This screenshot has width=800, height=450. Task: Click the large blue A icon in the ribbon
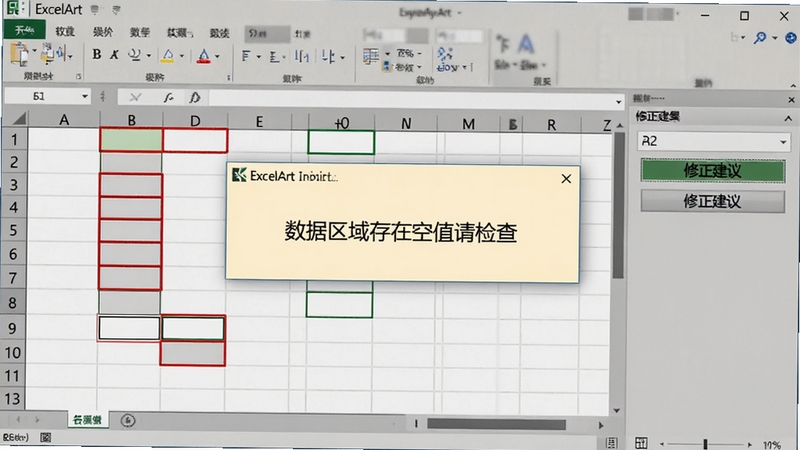coord(526,45)
